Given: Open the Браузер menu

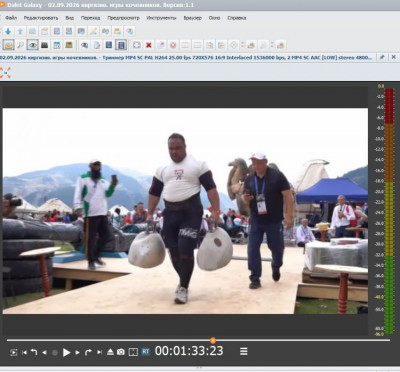Looking at the screenshot, I should click(x=193, y=18).
